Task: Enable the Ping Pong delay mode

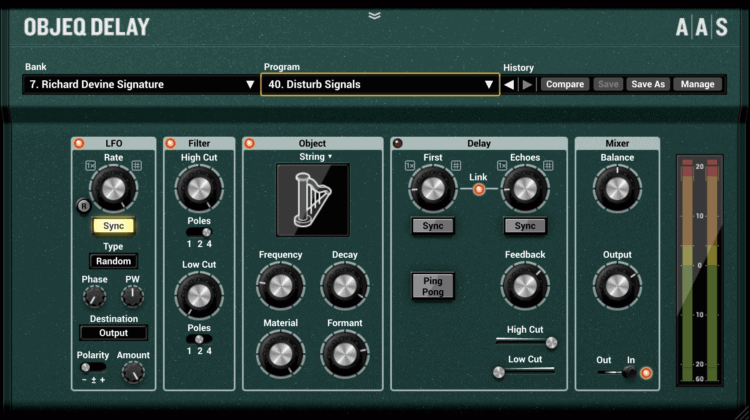Action: 433,286
